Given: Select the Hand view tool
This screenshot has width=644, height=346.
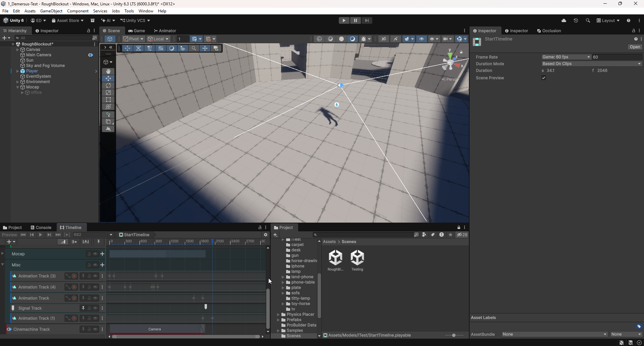Looking at the screenshot, I should [108, 71].
